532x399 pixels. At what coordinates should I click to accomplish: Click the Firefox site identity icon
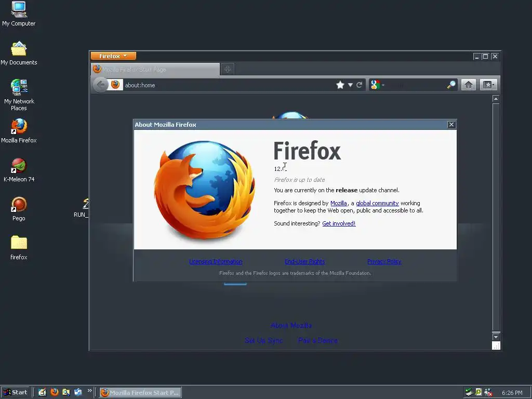tap(115, 85)
